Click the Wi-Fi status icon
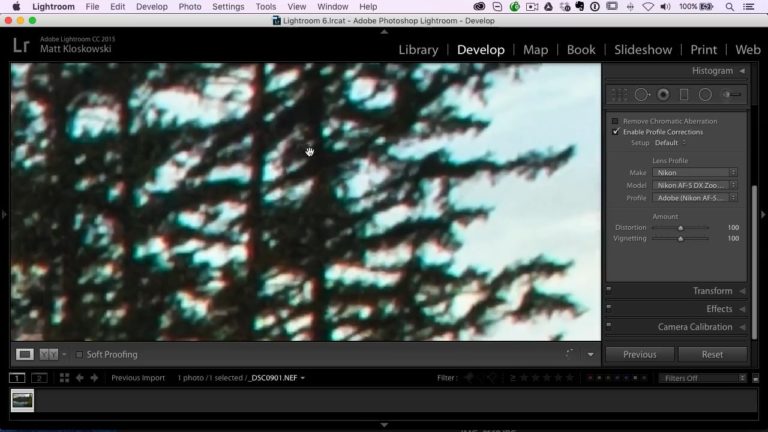The height and width of the screenshot is (432, 768). point(648,7)
